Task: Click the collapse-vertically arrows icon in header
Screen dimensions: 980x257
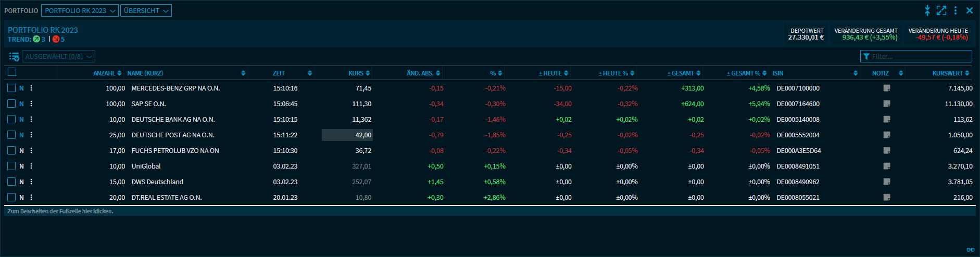Action: 927,10
